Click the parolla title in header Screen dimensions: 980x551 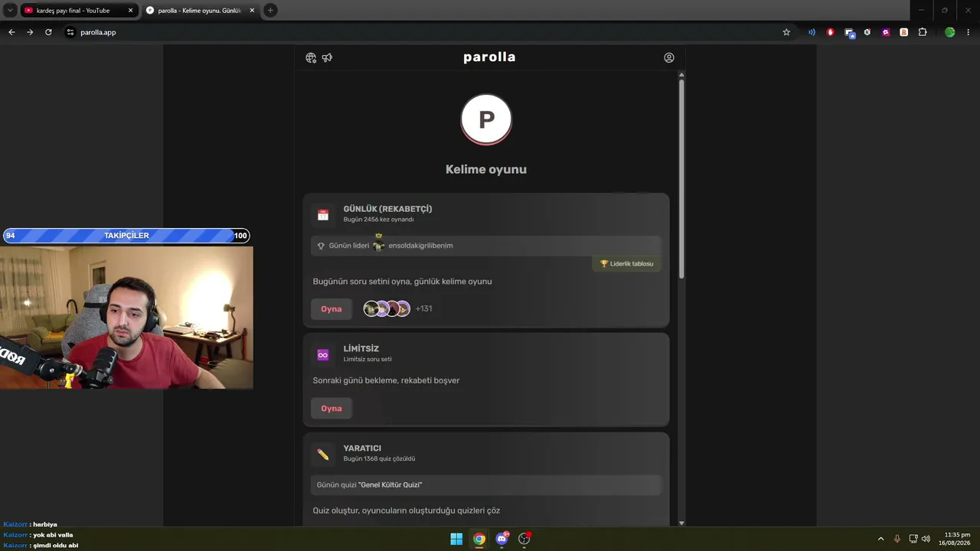[489, 57]
